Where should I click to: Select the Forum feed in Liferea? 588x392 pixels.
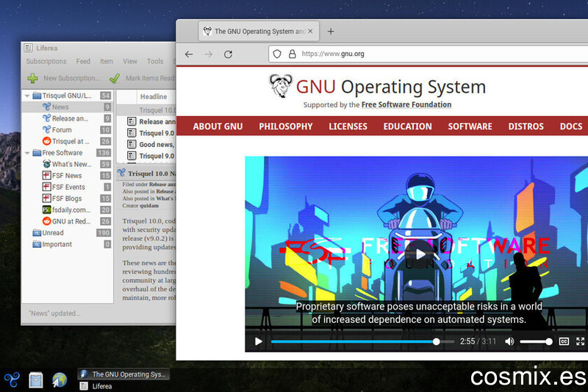[x=67, y=129]
